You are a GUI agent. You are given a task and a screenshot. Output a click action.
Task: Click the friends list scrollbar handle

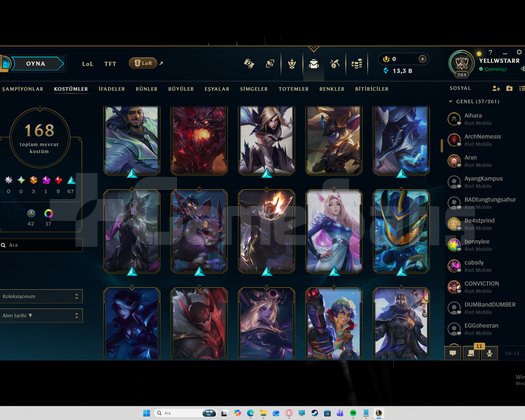pyautogui.click(x=442, y=145)
